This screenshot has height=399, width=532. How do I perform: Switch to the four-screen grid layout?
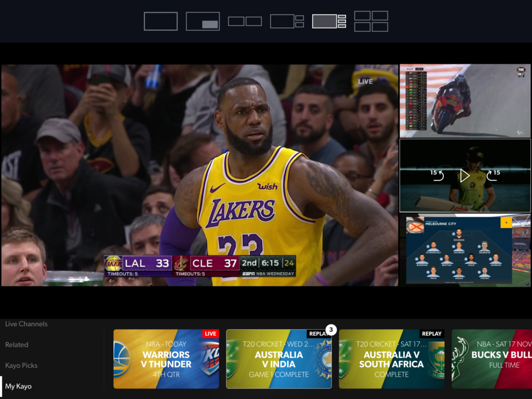click(371, 21)
